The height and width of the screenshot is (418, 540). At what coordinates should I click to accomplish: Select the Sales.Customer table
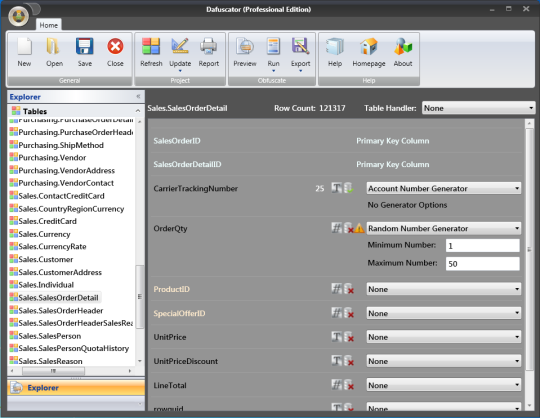click(x=45, y=259)
